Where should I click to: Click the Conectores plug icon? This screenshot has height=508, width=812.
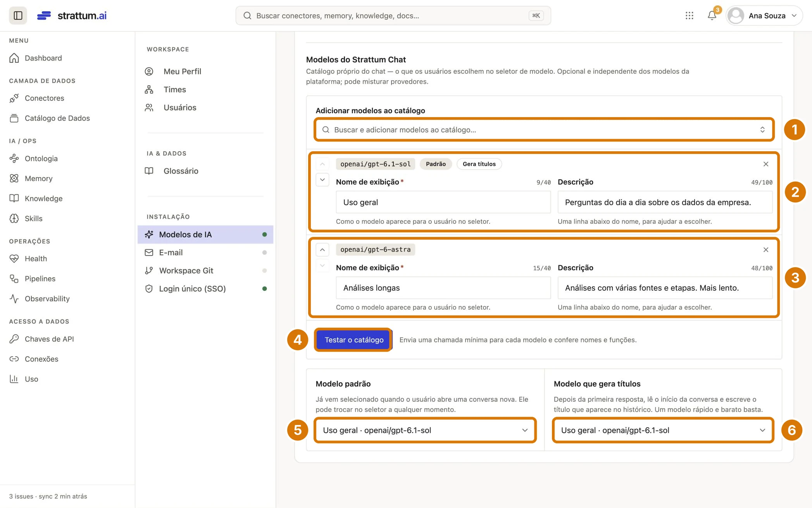14,98
